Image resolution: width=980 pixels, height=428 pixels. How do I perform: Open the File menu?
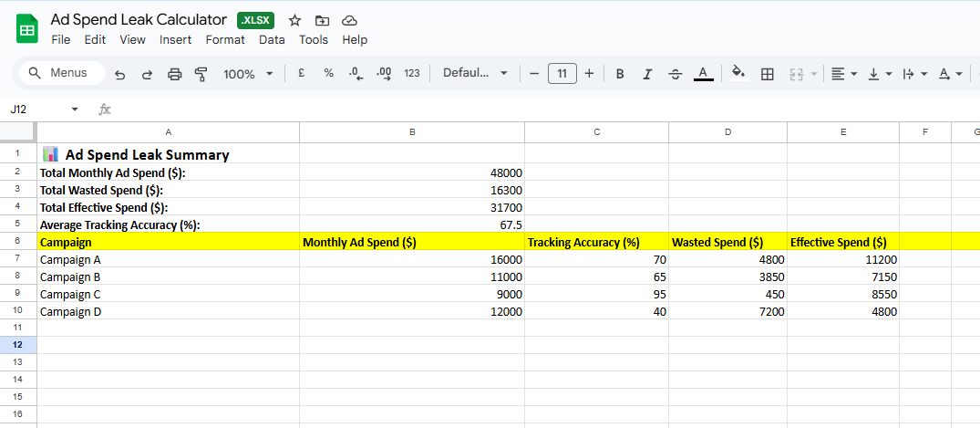click(x=61, y=39)
